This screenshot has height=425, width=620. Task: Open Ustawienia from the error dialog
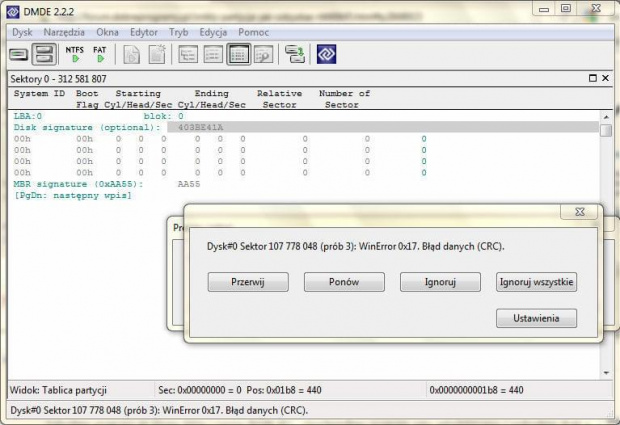point(537,318)
